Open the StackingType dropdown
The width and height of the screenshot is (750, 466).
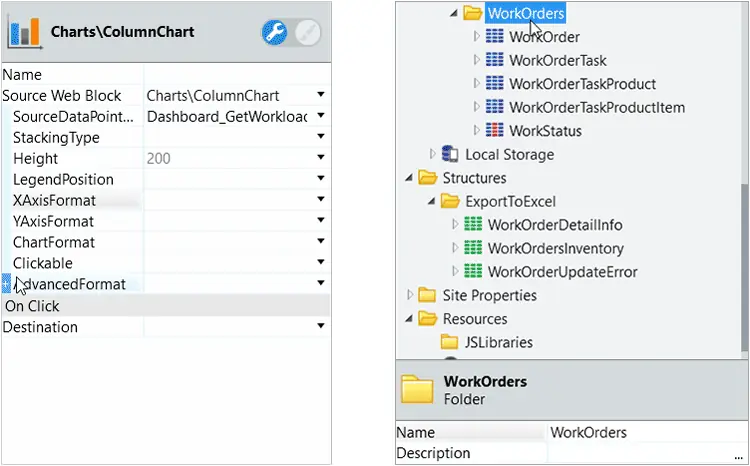click(321, 136)
